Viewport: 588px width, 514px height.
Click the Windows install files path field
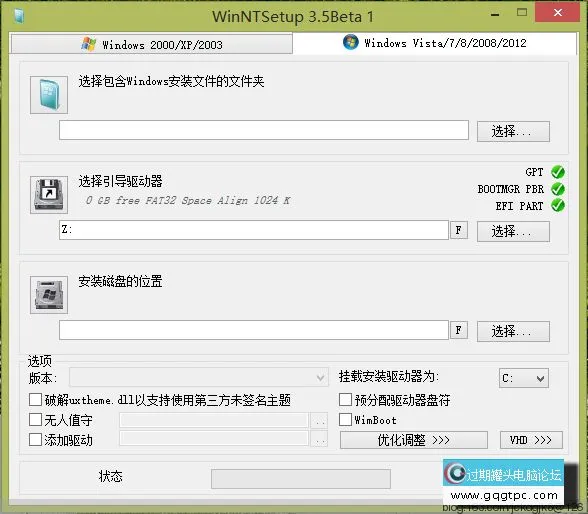tap(264, 130)
